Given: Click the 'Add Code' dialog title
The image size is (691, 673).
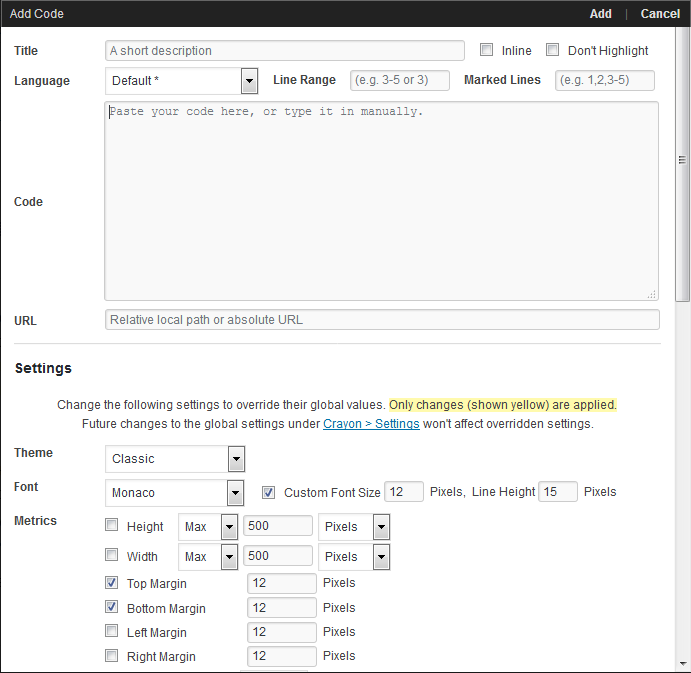Looking at the screenshot, I should [x=37, y=14].
